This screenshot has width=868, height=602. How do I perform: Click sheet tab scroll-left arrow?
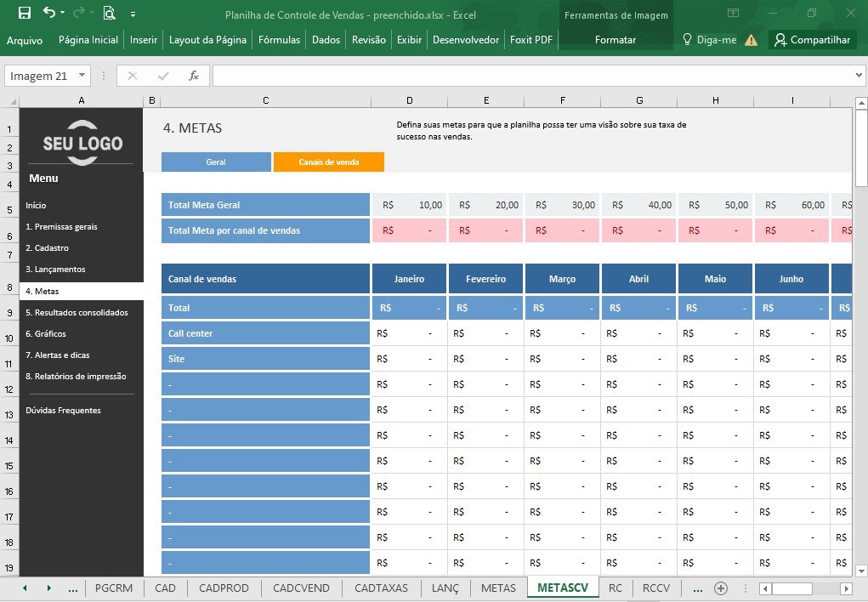25,588
